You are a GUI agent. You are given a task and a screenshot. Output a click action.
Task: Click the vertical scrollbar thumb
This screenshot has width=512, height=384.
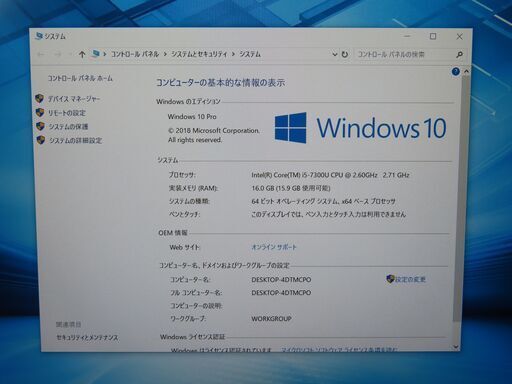pyautogui.click(x=460, y=200)
